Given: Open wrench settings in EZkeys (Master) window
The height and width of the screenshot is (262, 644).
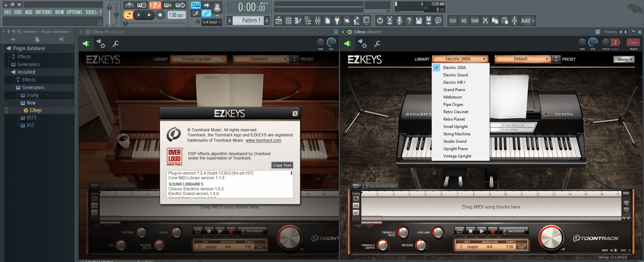Looking at the screenshot, I should click(377, 43).
